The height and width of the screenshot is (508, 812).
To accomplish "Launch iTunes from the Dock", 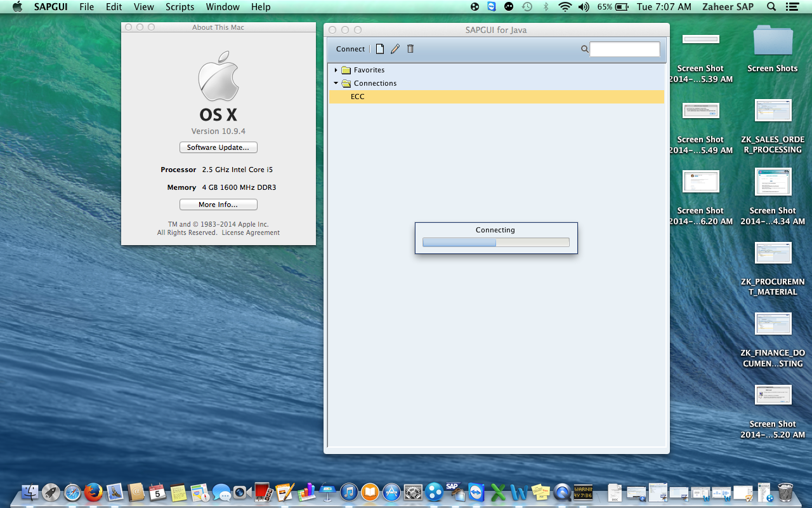I will click(x=349, y=491).
